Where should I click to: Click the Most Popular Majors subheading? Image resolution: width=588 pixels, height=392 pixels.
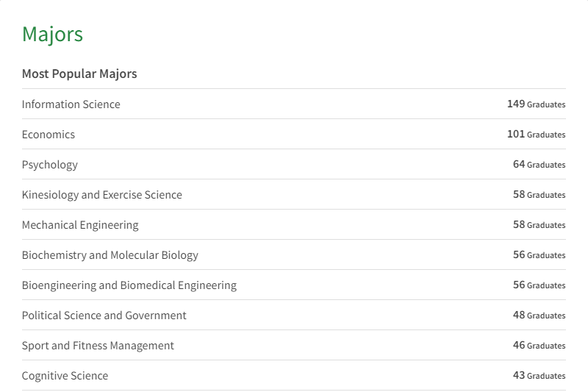point(79,74)
